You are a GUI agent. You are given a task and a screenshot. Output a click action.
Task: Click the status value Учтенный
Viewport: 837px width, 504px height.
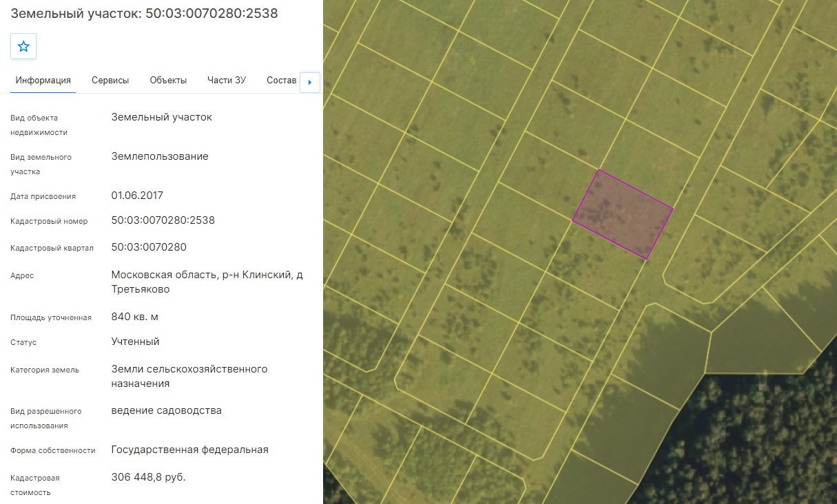coord(136,342)
